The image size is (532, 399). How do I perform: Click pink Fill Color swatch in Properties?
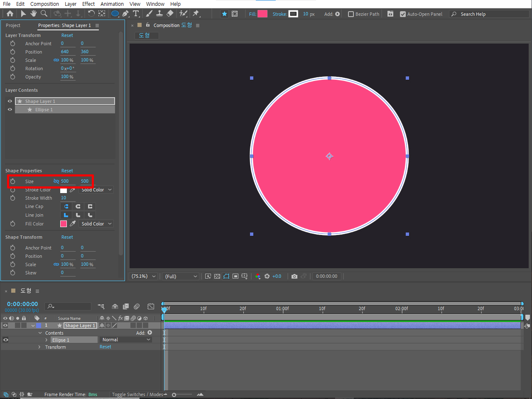coord(64,224)
